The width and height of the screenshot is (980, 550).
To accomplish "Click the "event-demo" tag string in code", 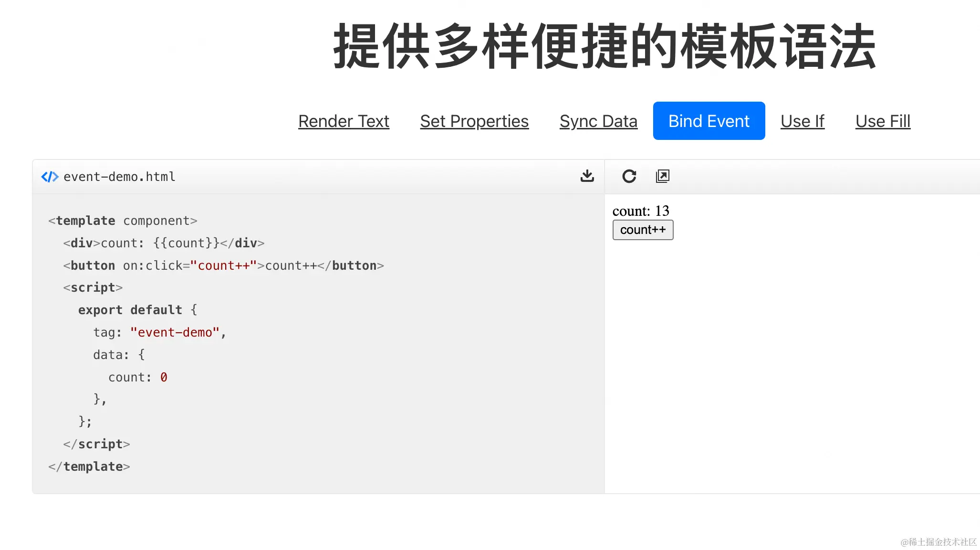I will [x=175, y=332].
